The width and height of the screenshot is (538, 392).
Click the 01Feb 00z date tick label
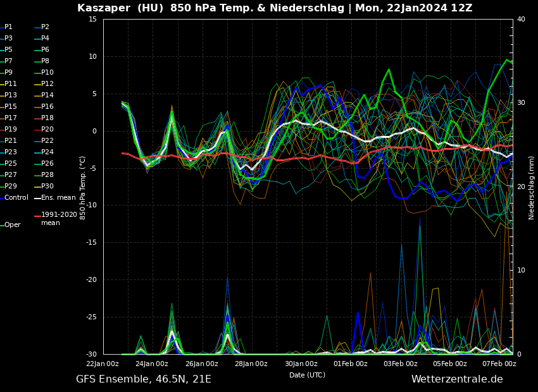(351, 364)
